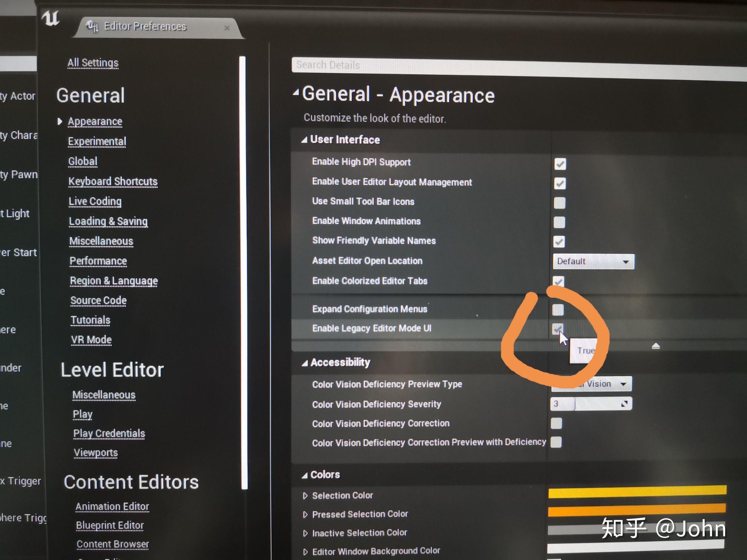This screenshot has height=560, width=747.
Task: Click the yellow Selection Color swatch
Action: (637, 491)
